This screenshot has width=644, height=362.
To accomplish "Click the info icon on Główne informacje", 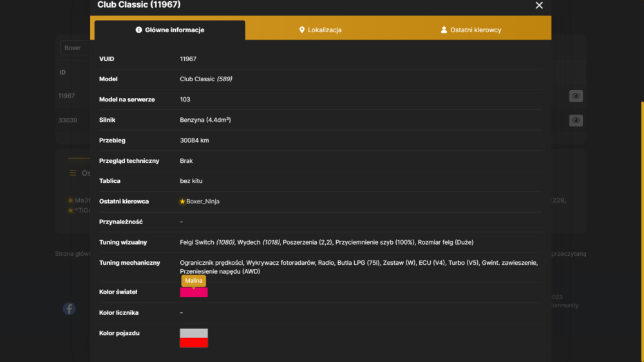I will [139, 30].
